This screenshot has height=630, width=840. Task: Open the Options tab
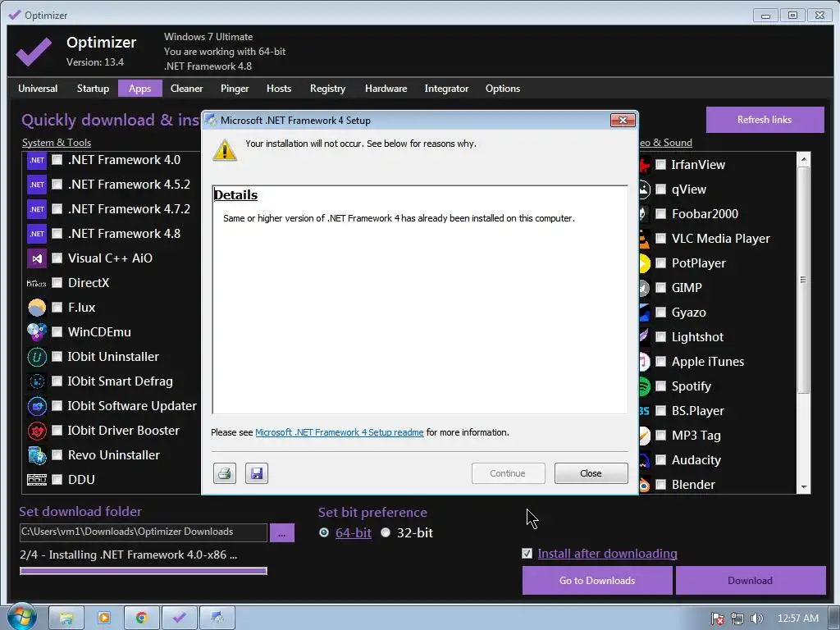pos(503,89)
